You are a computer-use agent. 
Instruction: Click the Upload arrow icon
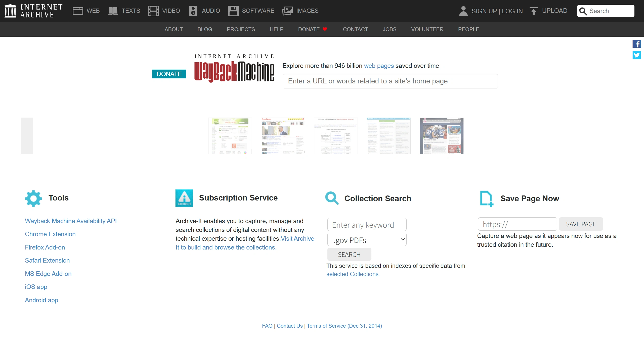[533, 11]
